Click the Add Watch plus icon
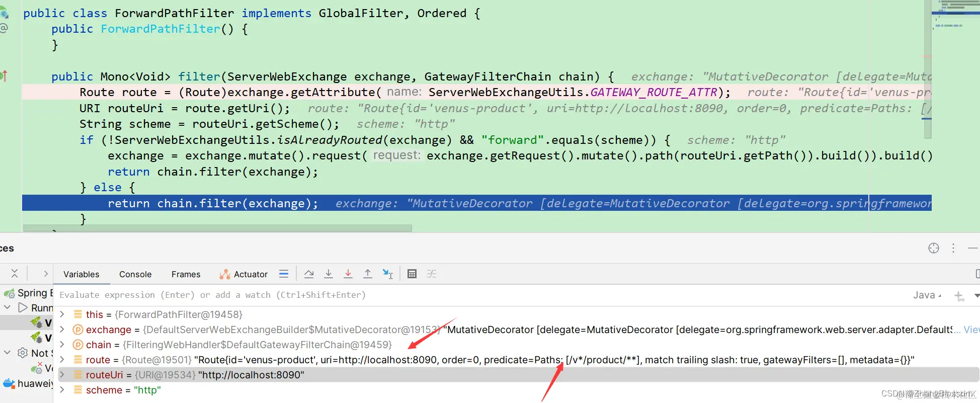980x403 pixels. click(x=959, y=296)
